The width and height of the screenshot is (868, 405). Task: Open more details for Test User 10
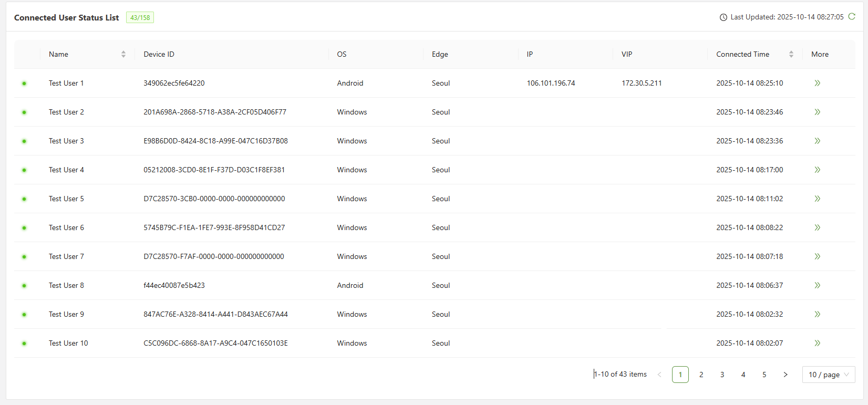point(817,343)
